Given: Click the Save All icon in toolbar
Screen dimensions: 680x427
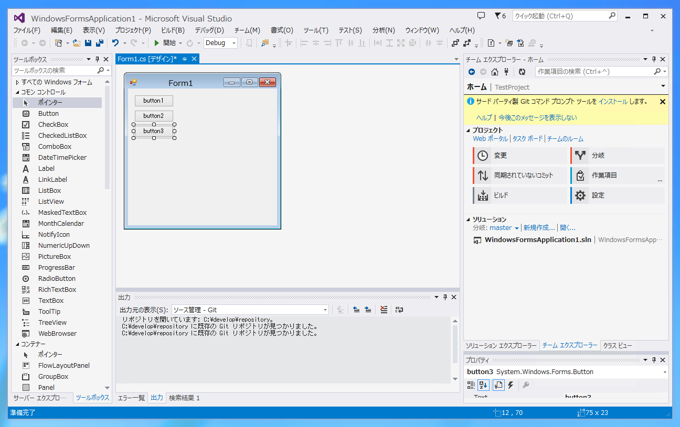Looking at the screenshot, I should coord(99,43).
